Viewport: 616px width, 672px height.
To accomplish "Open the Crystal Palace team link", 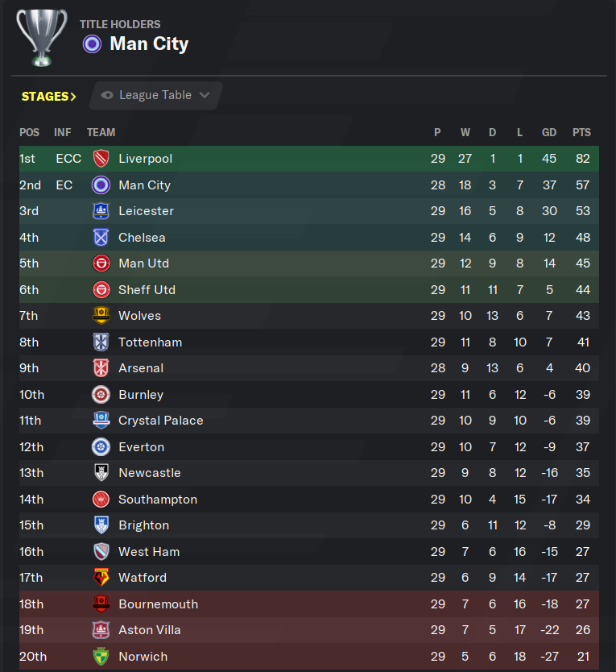I will (160, 421).
